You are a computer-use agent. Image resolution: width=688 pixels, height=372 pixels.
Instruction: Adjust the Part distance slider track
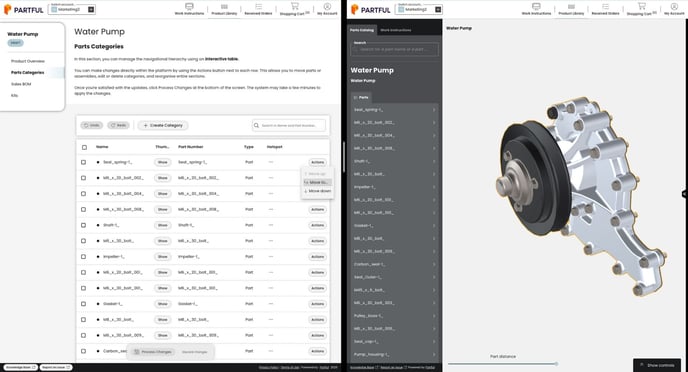click(502, 364)
